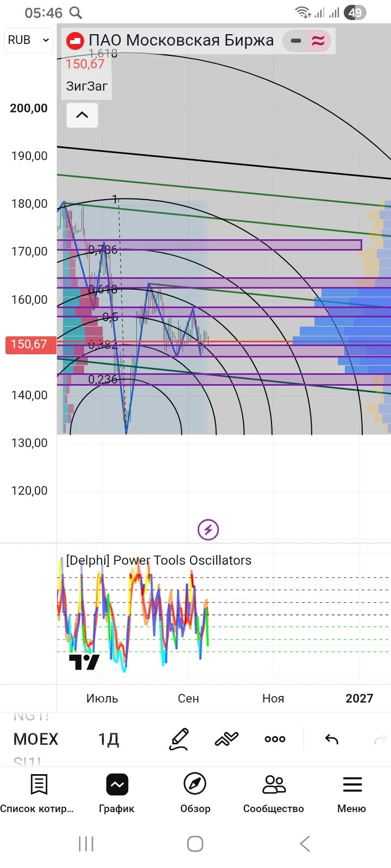Tap the 120,00 price axis label

[x=29, y=490]
